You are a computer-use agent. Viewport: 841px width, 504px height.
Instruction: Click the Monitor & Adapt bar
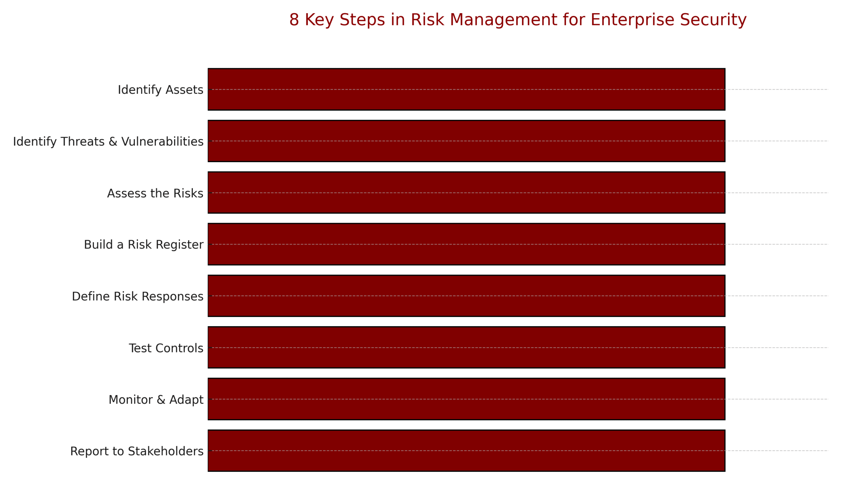(466, 399)
